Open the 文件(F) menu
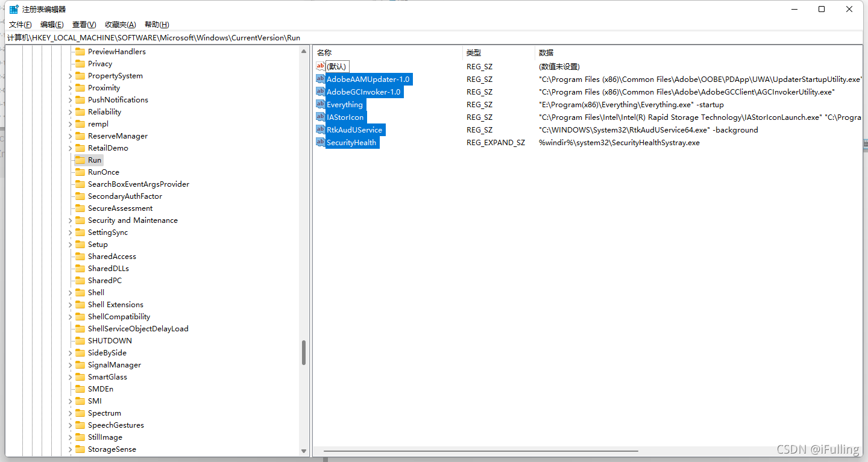Screen dimensions: 868x462 point(20,25)
